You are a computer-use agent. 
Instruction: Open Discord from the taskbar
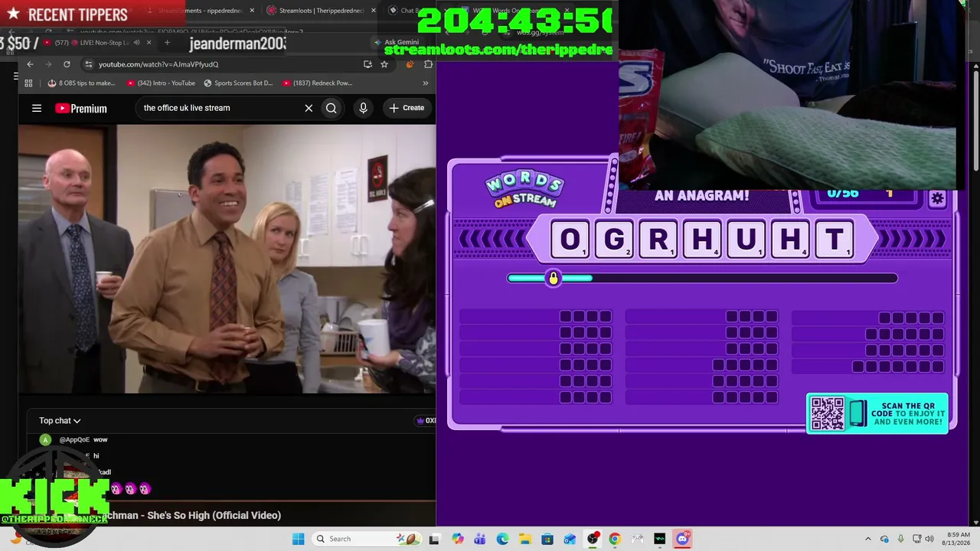click(x=683, y=539)
